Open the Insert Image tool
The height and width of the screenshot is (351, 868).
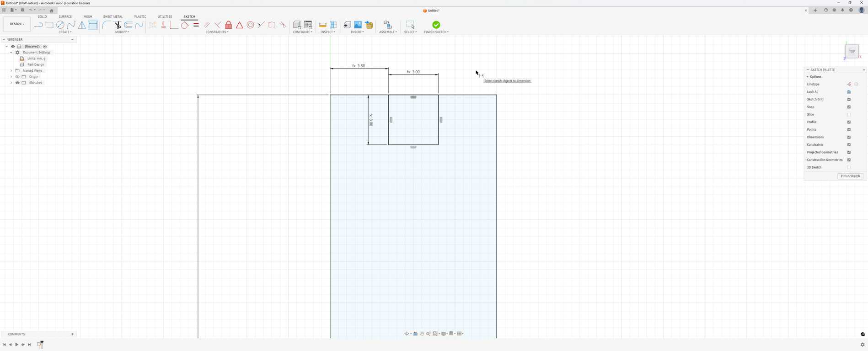coord(358,25)
